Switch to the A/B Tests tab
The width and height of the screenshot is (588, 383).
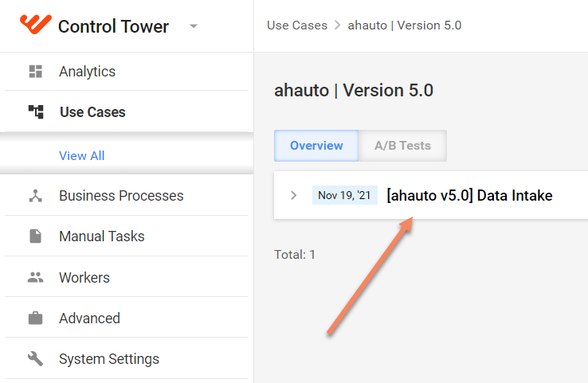(x=402, y=146)
